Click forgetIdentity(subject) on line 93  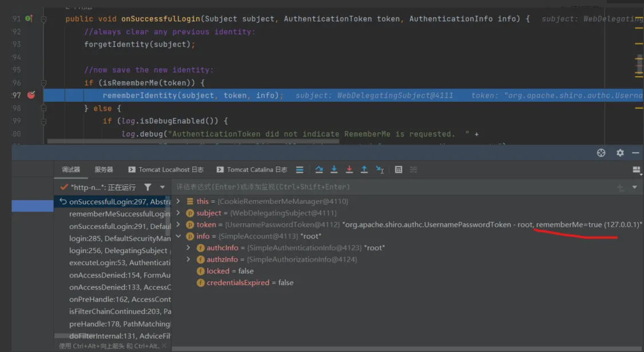140,45
